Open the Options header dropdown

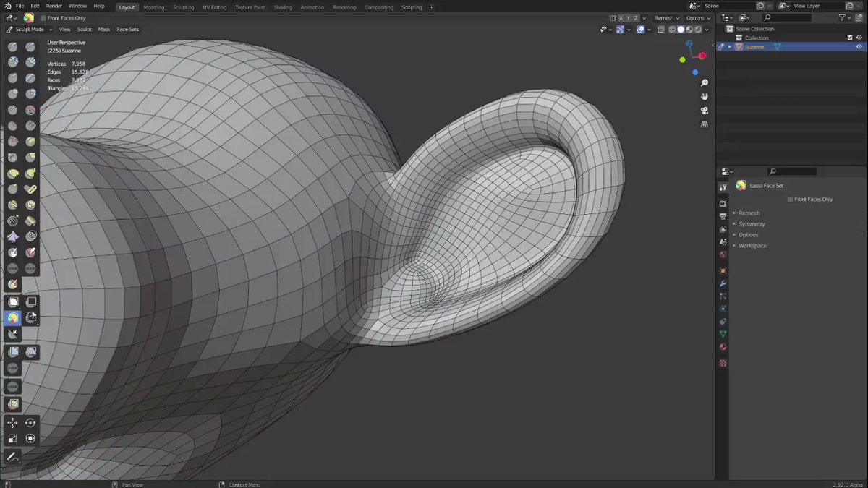697,18
